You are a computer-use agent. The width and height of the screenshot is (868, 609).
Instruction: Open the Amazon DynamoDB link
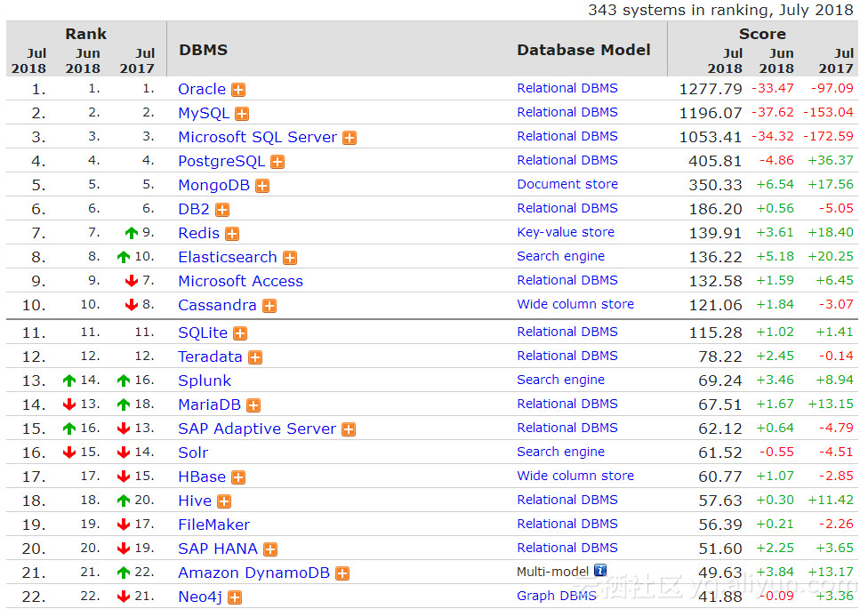[x=254, y=573]
